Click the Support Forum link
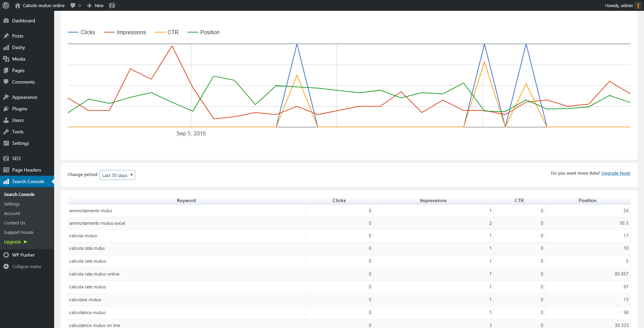The width and height of the screenshot is (644, 328). pyautogui.click(x=19, y=232)
